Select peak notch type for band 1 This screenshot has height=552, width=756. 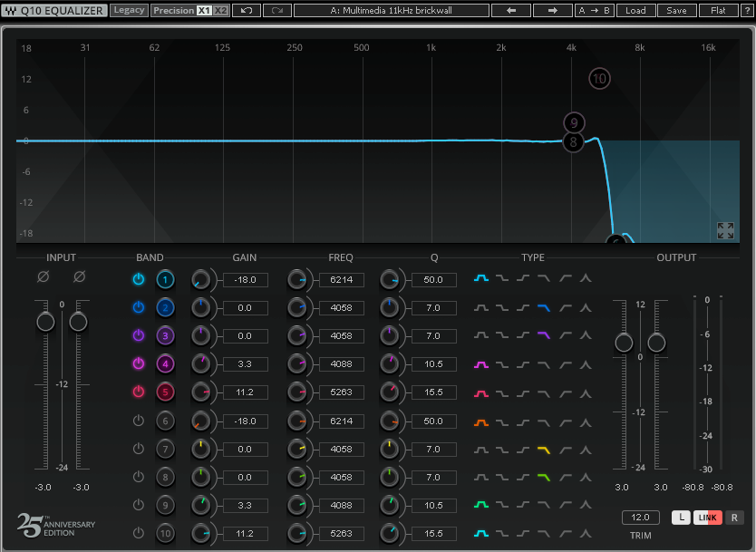tap(586, 278)
